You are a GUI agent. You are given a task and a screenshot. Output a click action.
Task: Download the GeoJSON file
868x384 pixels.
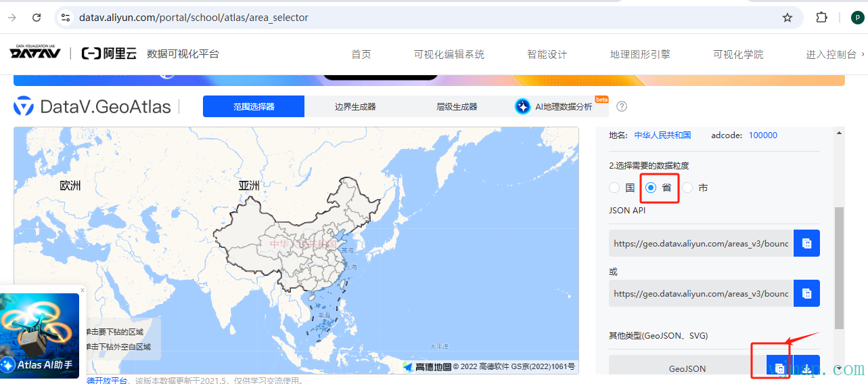tap(806, 368)
